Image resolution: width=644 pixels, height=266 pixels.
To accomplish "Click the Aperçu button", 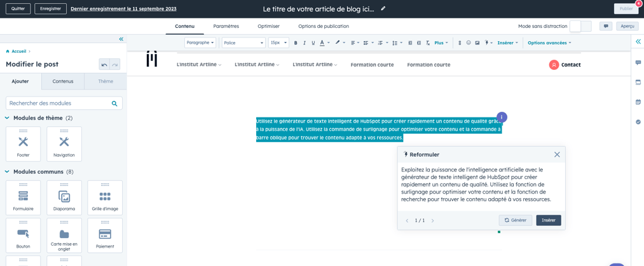I will tap(627, 26).
